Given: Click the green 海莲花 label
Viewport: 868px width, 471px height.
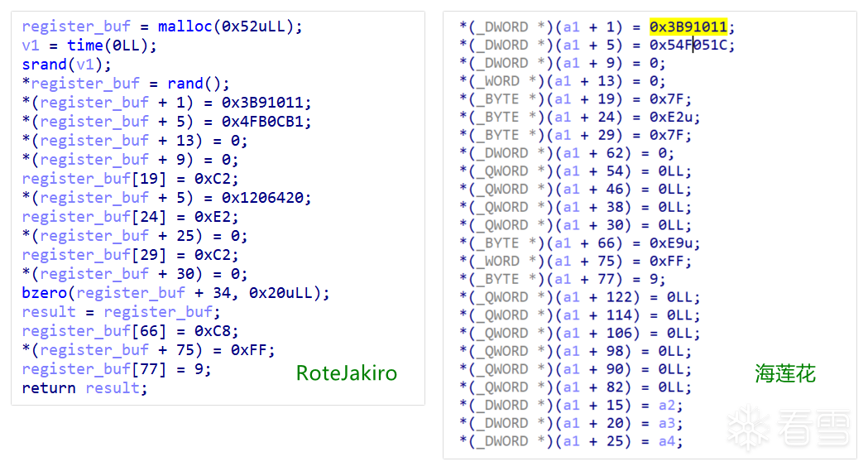Looking at the screenshot, I should point(785,373).
